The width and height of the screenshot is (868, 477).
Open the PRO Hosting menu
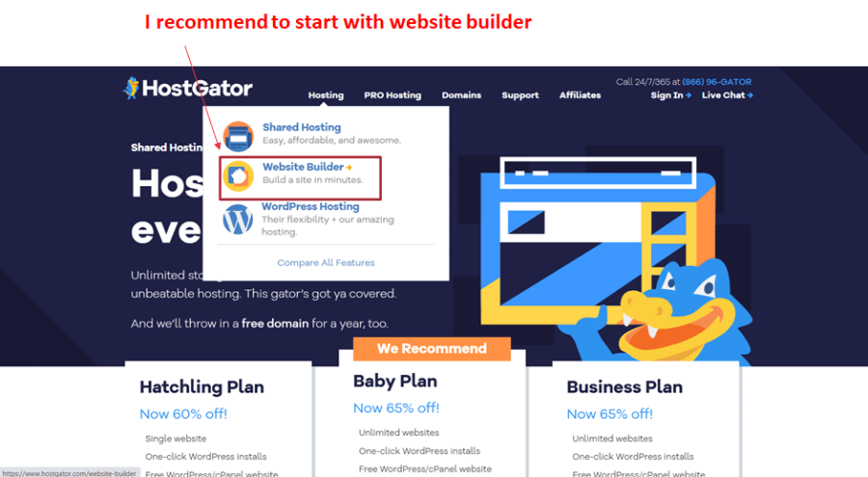coord(393,95)
